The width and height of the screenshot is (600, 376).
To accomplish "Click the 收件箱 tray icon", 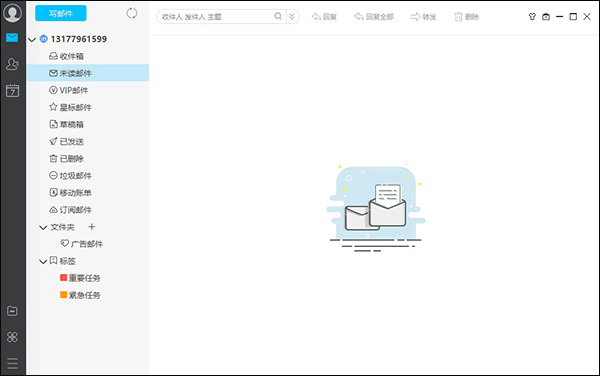I will (x=54, y=56).
